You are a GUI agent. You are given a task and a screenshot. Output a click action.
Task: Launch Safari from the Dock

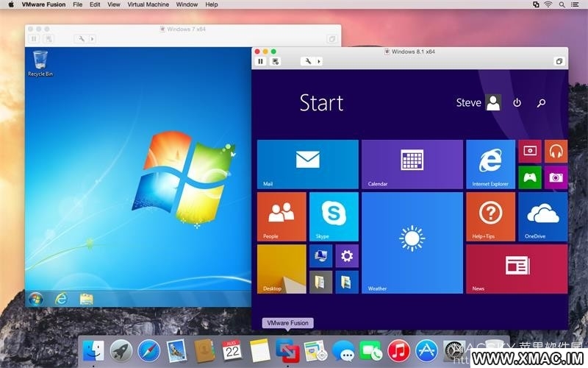click(x=148, y=351)
